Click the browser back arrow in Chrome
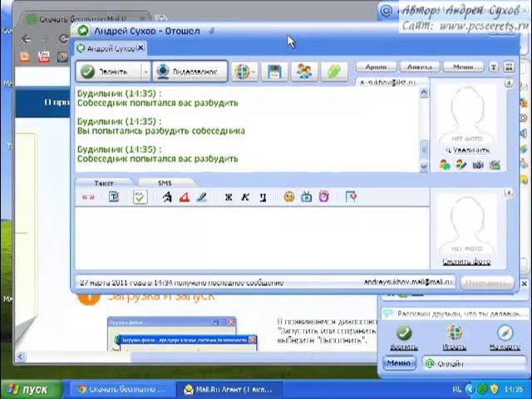The width and height of the screenshot is (532, 399). click(26, 39)
